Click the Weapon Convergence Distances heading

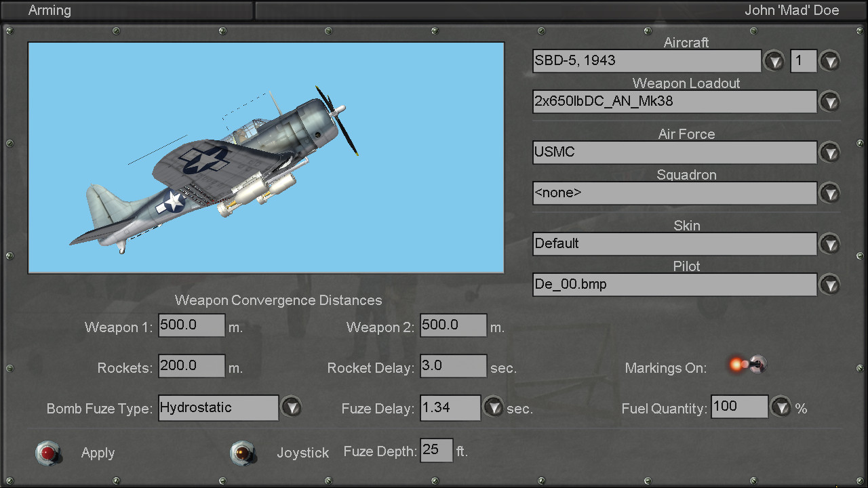click(x=279, y=300)
